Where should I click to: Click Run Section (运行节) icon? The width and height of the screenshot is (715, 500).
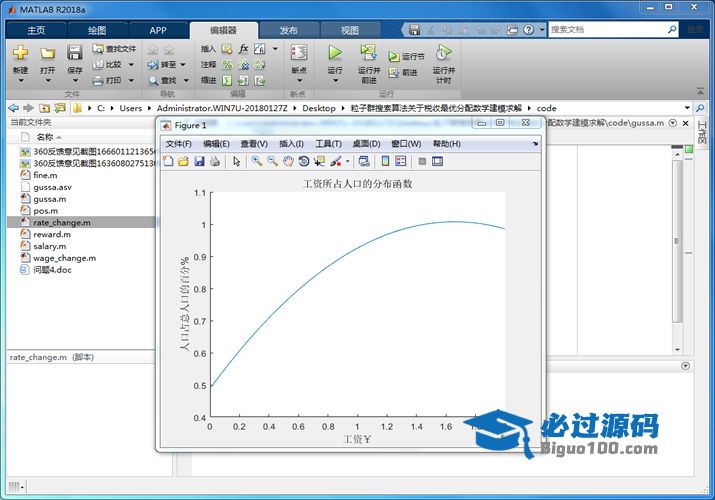tap(394, 57)
